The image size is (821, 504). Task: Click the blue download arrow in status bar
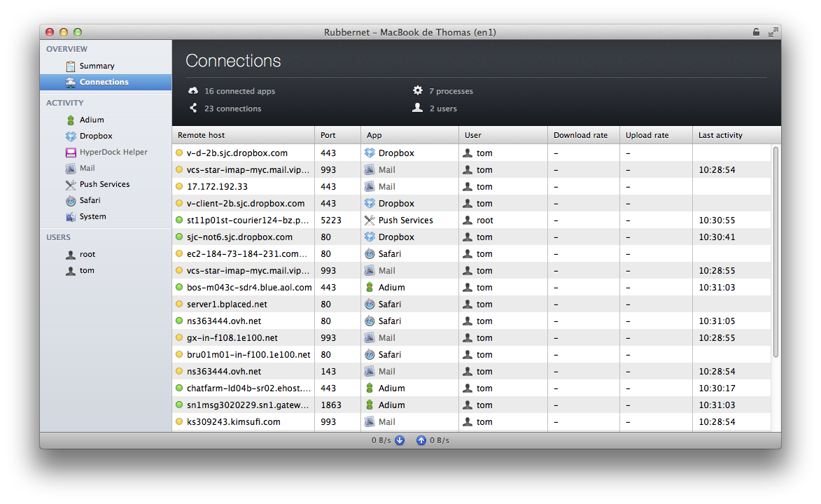click(400, 440)
